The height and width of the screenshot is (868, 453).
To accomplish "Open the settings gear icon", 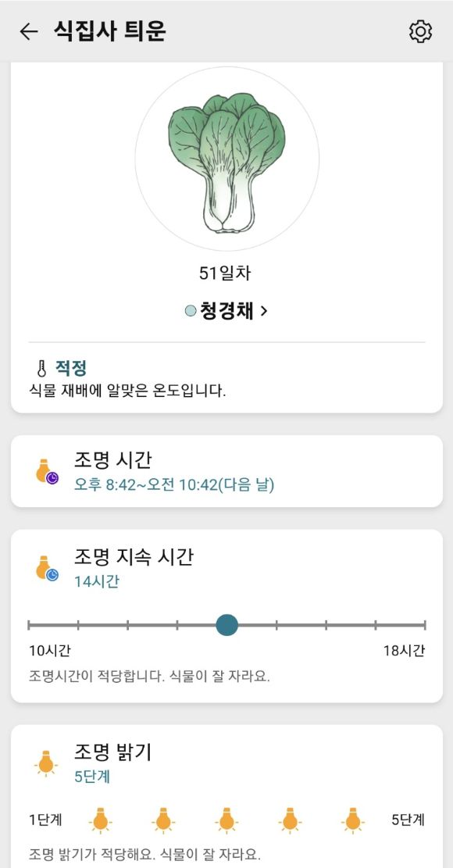I will click(421, 31).
